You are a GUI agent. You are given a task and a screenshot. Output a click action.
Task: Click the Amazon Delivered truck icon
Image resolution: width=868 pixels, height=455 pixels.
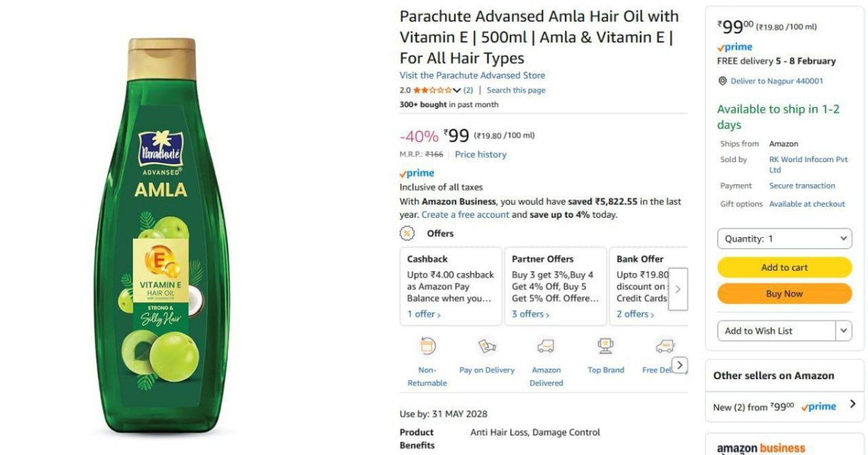[x=546, y=346]
